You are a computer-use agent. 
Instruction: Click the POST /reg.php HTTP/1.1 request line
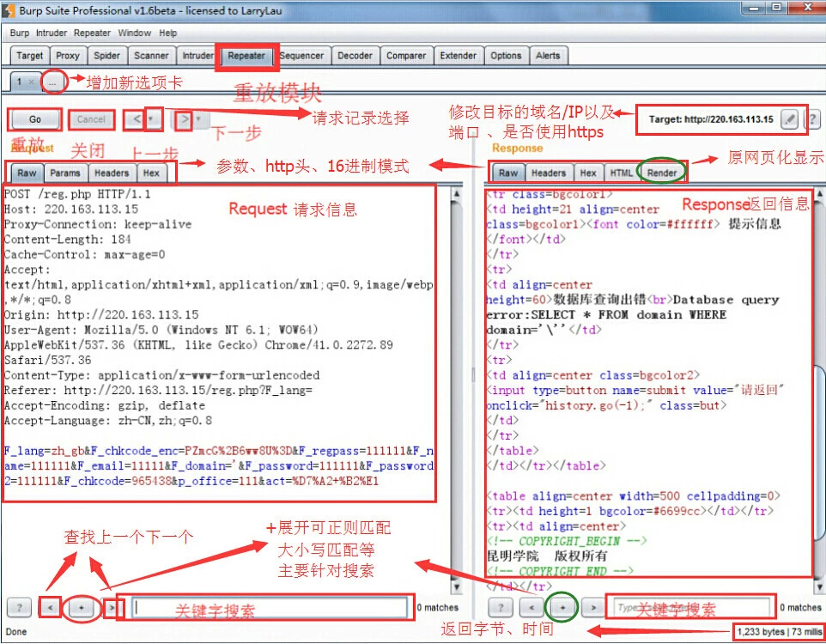pos(77,194)
